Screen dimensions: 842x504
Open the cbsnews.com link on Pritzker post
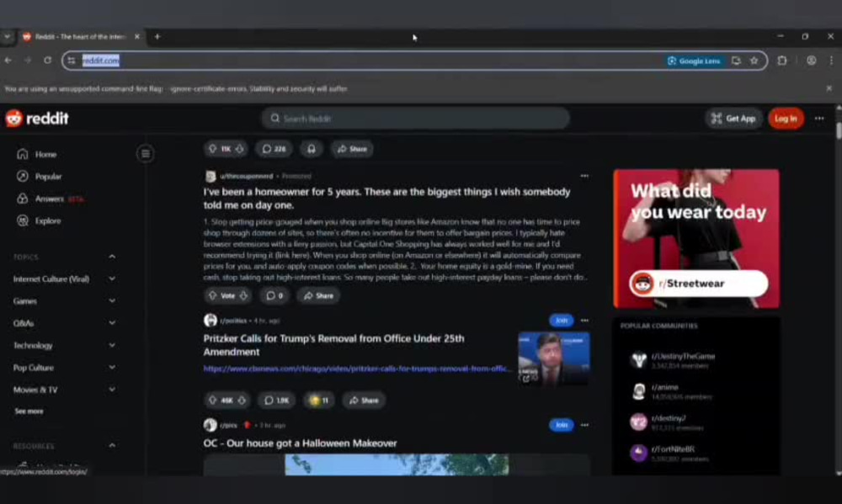pos(356,369)
